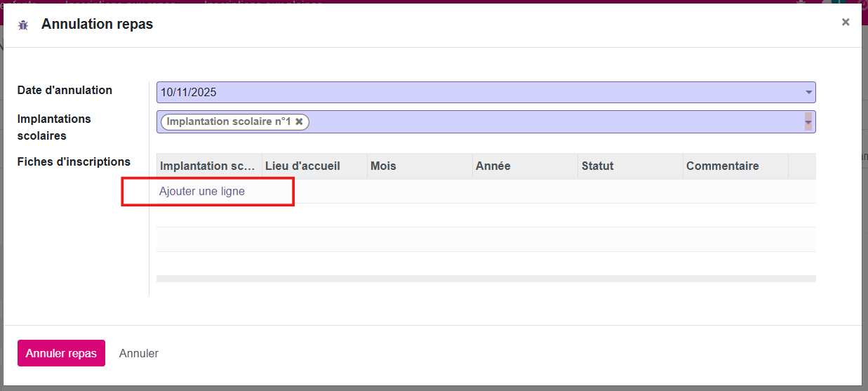Viewport: 868px width, 391px height.
Task: Expand the Implantations scolaires dropdown arrow
Action: (808, 121)
